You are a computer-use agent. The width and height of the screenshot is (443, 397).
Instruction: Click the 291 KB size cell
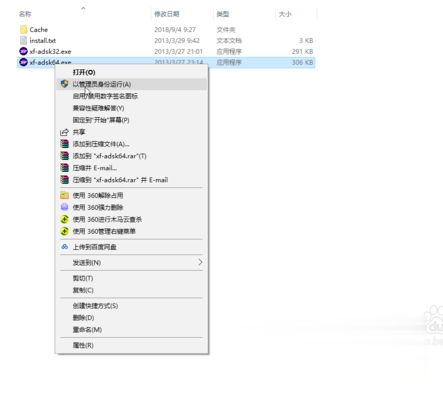(302, 51)
